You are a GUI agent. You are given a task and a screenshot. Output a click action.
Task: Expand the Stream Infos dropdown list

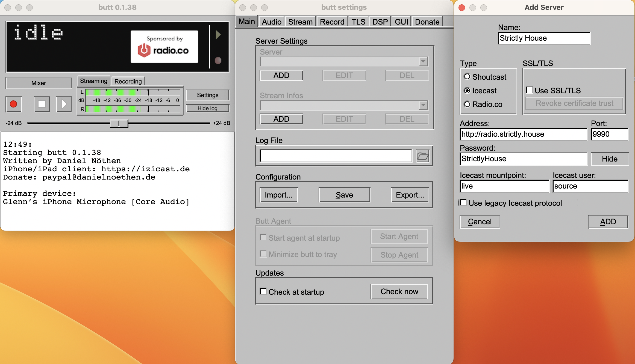423,105
